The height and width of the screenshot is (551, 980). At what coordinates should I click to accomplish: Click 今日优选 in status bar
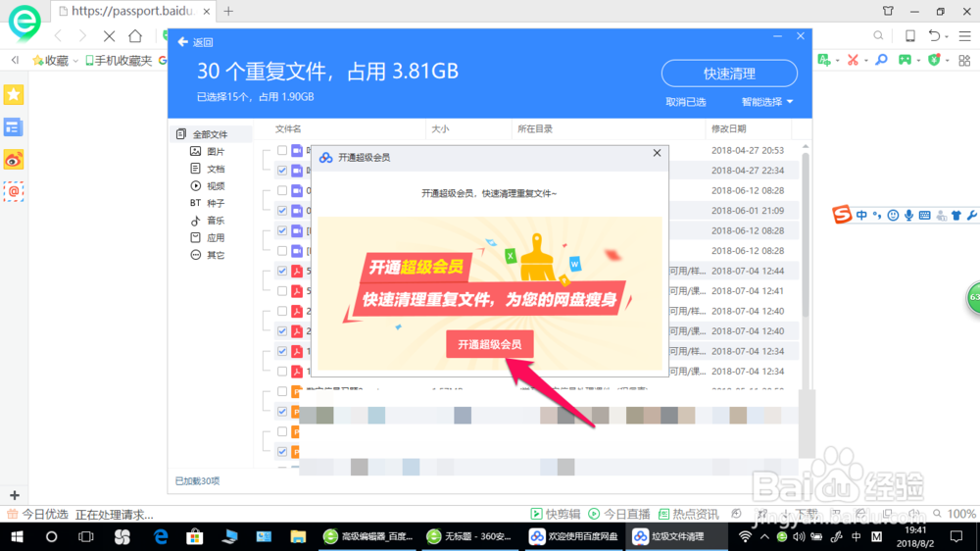[x=37, y=514]
